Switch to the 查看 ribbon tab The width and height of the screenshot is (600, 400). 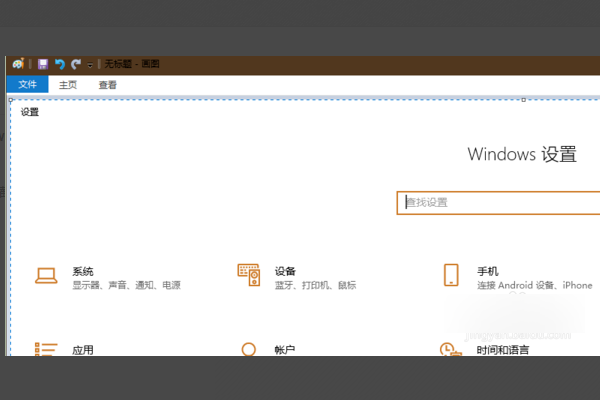click(x=108, y=85)
